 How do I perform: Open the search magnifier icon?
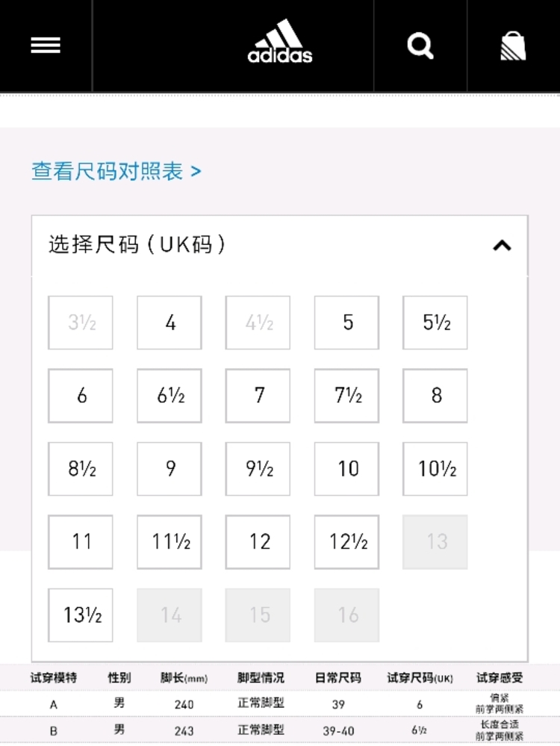point(420,46)
